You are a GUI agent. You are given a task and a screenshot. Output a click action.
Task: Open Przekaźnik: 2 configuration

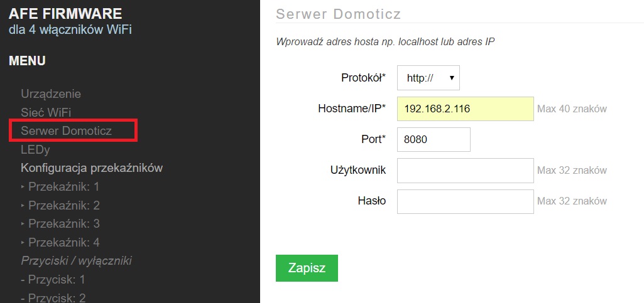coord(63,205)
